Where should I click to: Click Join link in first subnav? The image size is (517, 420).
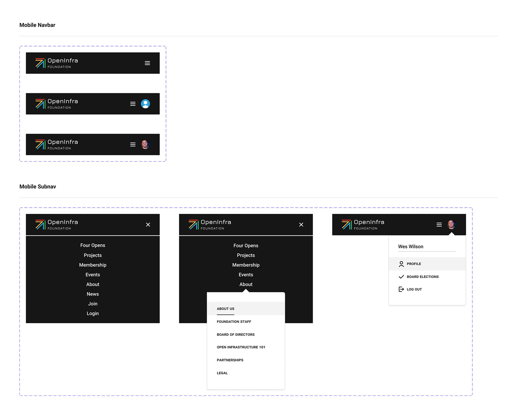93,304
